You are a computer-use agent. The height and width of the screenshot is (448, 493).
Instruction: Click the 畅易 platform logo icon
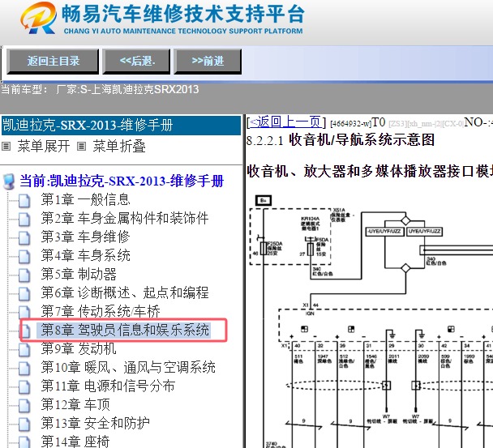pos(38,18)
